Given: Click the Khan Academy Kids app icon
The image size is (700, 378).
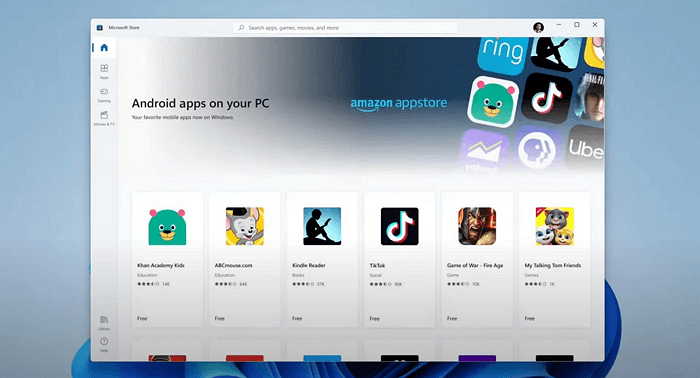Looking at the screenshot, I should click(167, 226).
